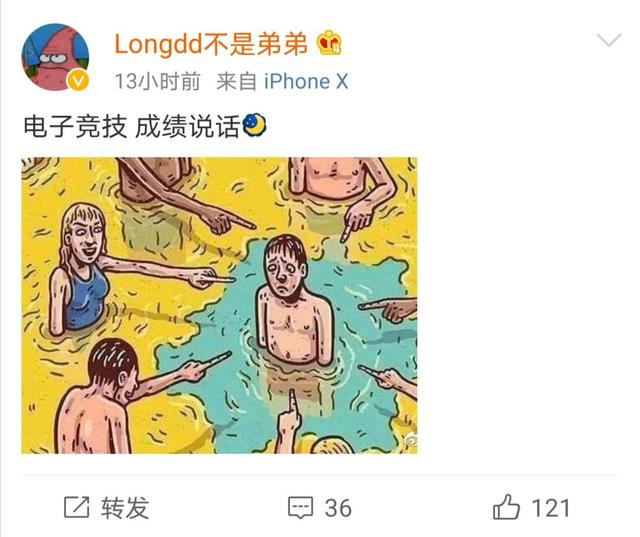Tap the 13小时前 timestamp
The image size is (640, 537).
point(158,81)
